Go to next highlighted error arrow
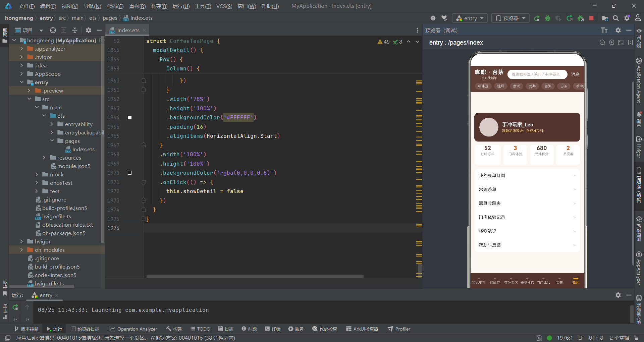Viewport: 644px width, 342px height. (x=417, y=42)
